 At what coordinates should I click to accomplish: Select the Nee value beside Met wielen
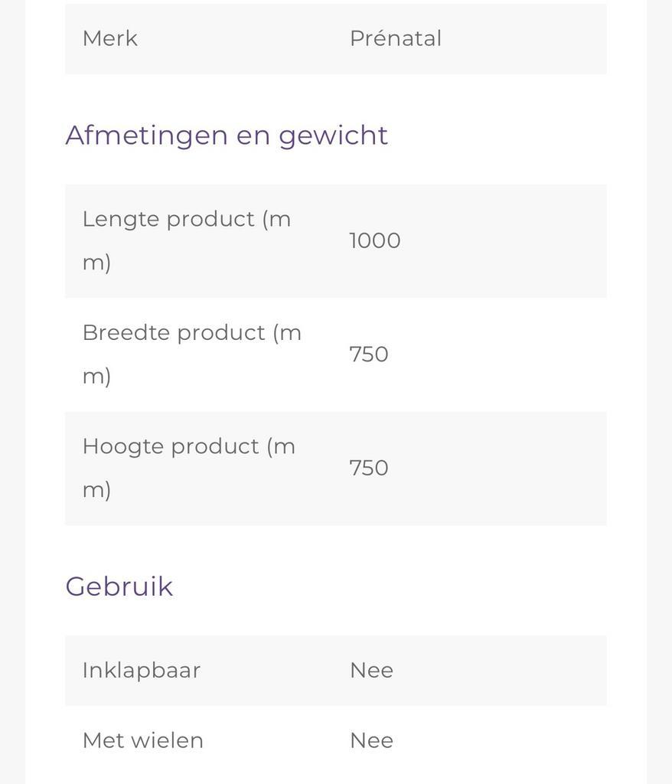click(371, 740)
